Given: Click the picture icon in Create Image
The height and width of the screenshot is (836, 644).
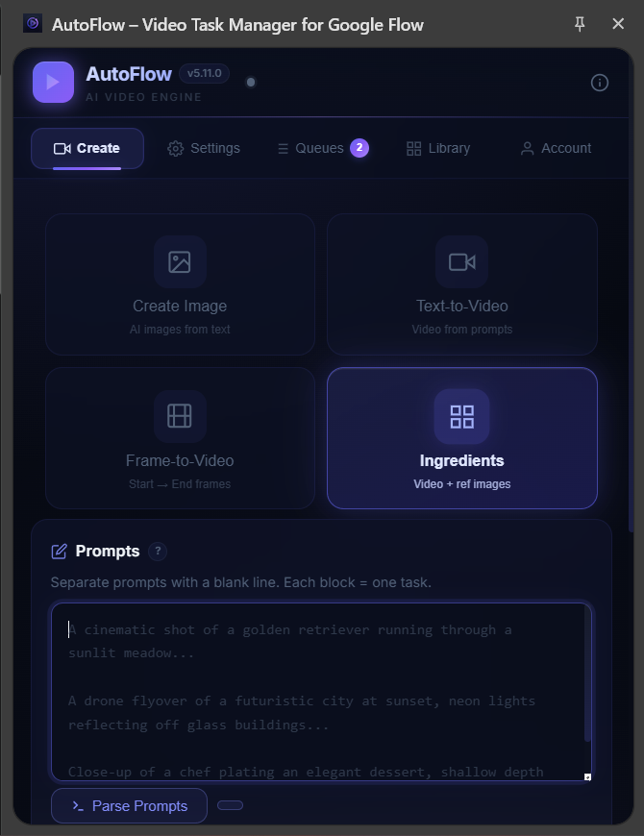Looking at the screenshot, I should 180,261.
